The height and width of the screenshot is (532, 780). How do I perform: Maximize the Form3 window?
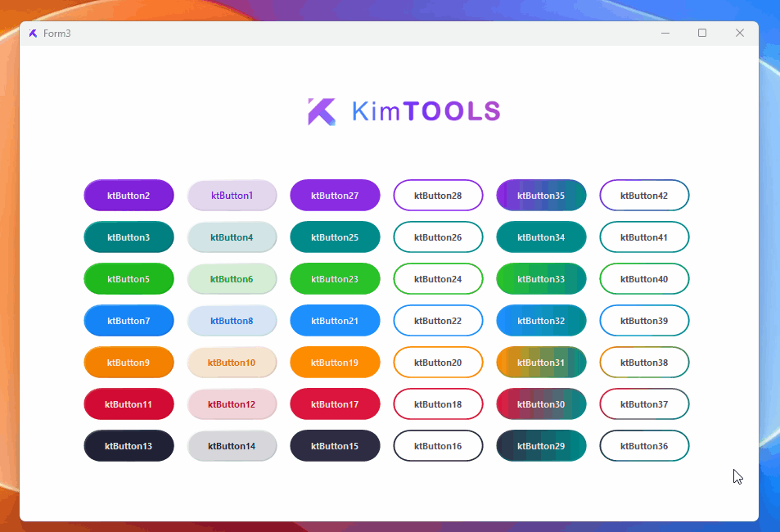tap(702, 33)
